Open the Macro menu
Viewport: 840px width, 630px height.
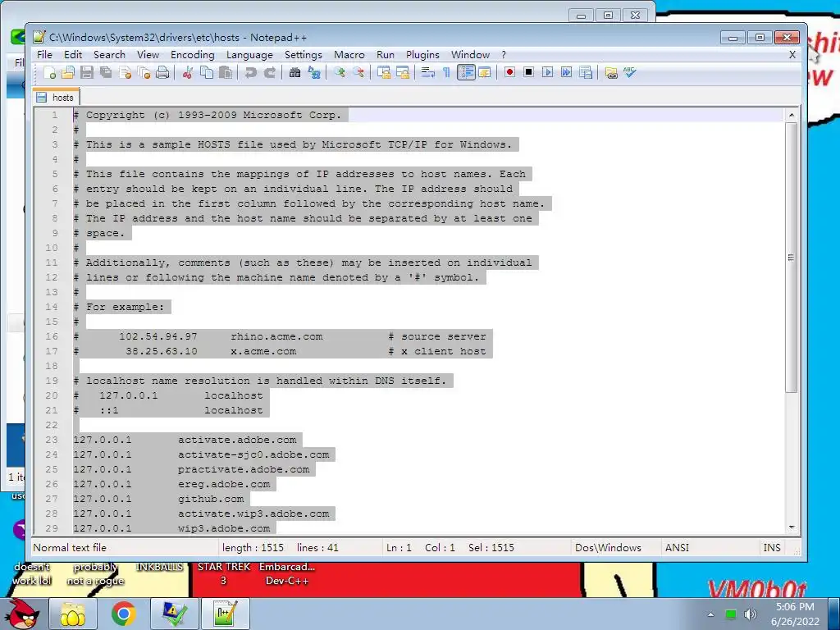click(349, 55)
